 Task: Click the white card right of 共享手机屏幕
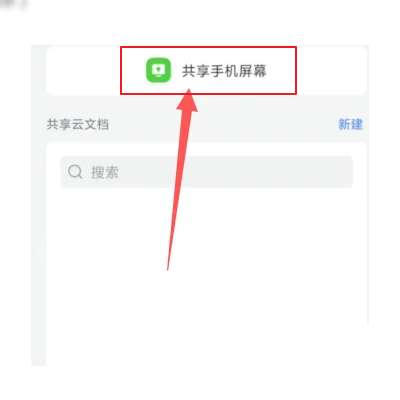pos(332,71)
